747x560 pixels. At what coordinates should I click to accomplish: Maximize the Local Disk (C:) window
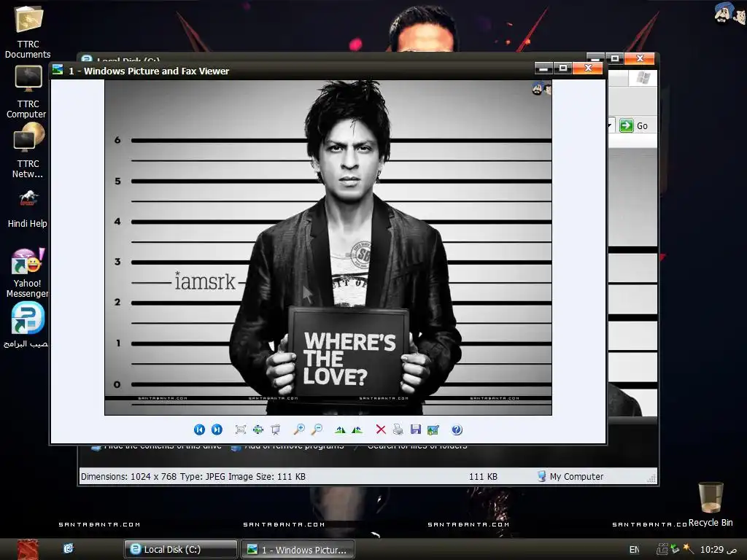[614, 58]
